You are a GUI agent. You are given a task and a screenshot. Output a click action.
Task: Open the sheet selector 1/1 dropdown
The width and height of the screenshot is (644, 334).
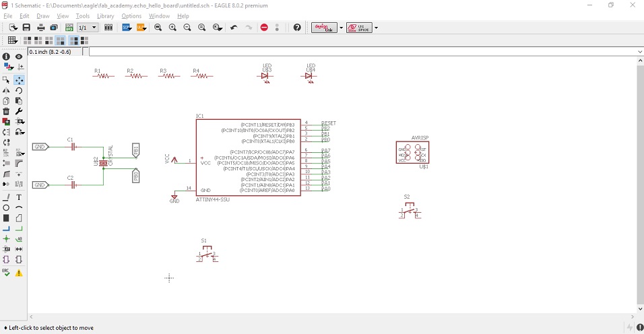tap(88, 28)
